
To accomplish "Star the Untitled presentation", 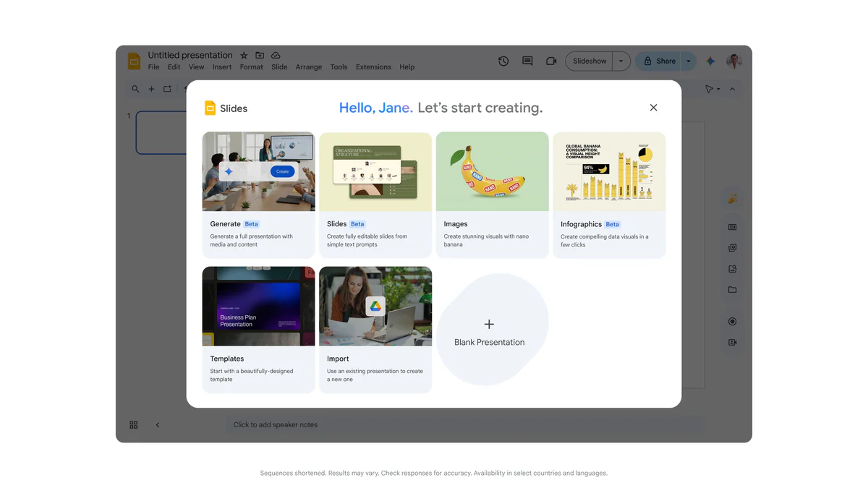I will [x=243, y=55].
